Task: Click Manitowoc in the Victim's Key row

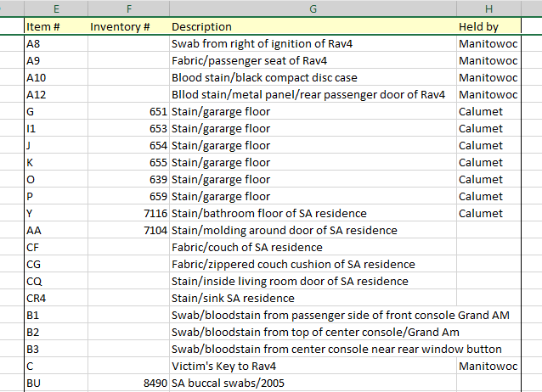Action: coord(488,366)
